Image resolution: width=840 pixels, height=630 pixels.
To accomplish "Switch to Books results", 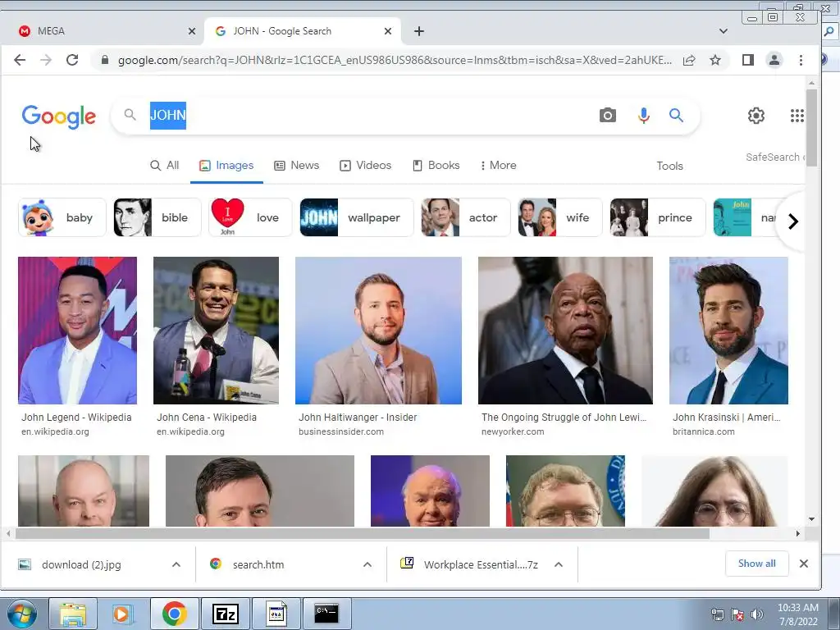I will [x=436, y=165].
